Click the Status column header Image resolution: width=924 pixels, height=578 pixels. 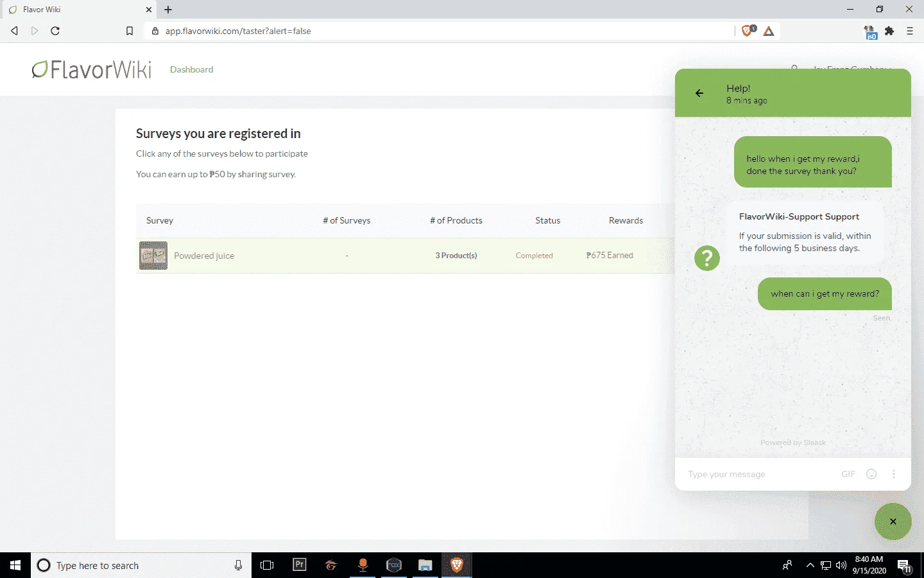[548, 220]
